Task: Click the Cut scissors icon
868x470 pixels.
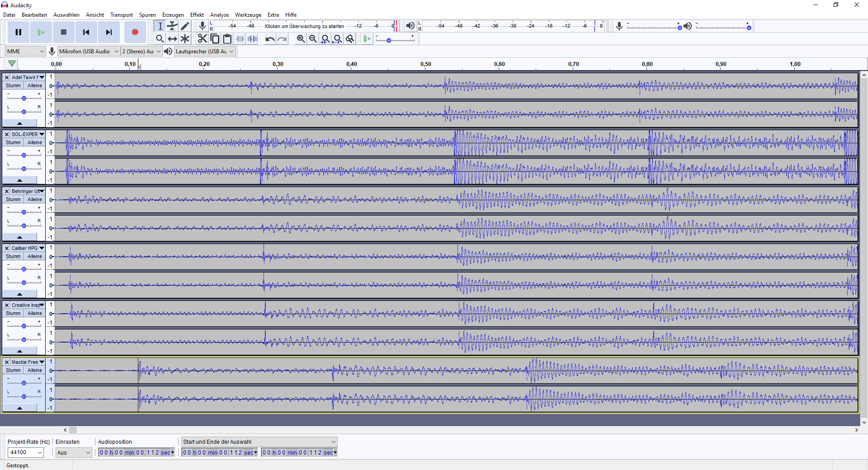Action: [x=202, y=39]
